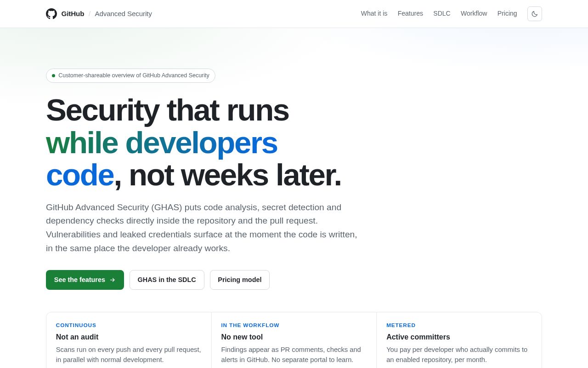Screen dimensions: 588x368
Task: Click the CONTINUOUS label
Action: [x=76, y=325]
